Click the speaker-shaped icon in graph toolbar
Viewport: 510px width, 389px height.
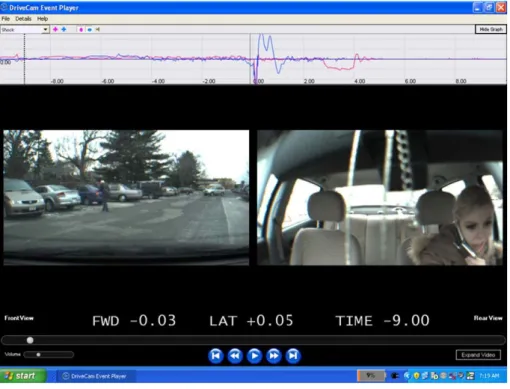[97, 29]
